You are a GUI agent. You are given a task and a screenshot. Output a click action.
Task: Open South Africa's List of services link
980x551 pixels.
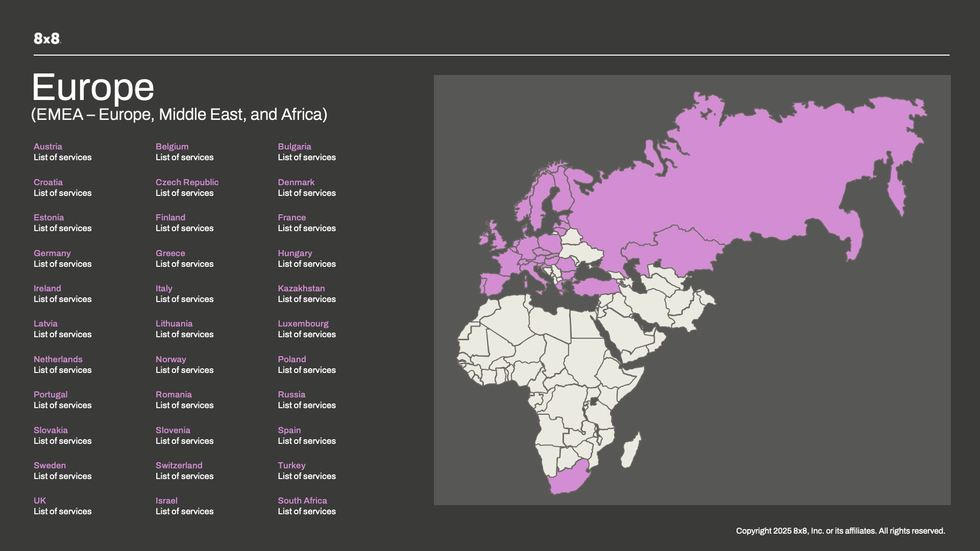click(306, 512)
